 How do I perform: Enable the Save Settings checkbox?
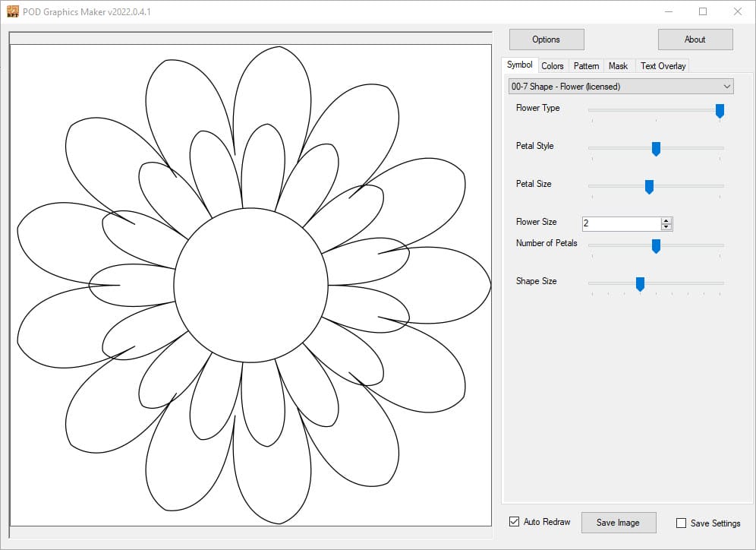coord(681,523)
